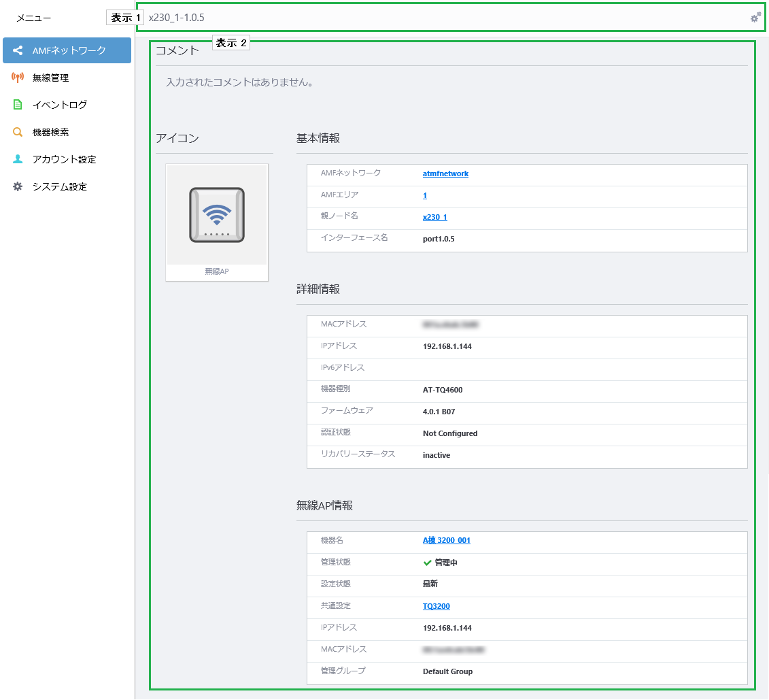
Task: Click the magnifier device search icon
Action: click(x=18, y=132)
